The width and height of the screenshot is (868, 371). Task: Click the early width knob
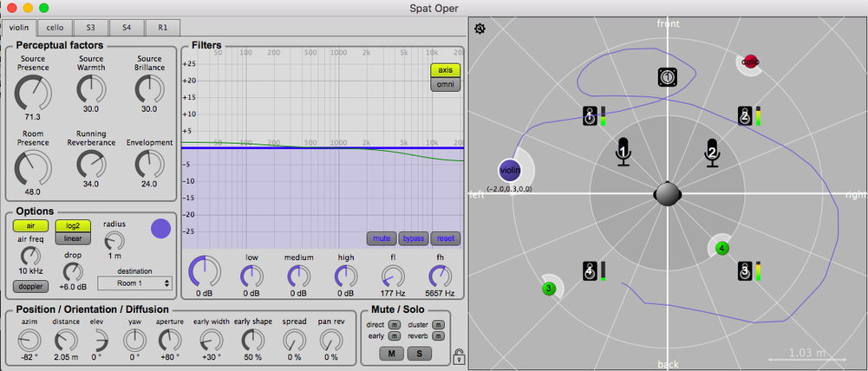[211, 340]
